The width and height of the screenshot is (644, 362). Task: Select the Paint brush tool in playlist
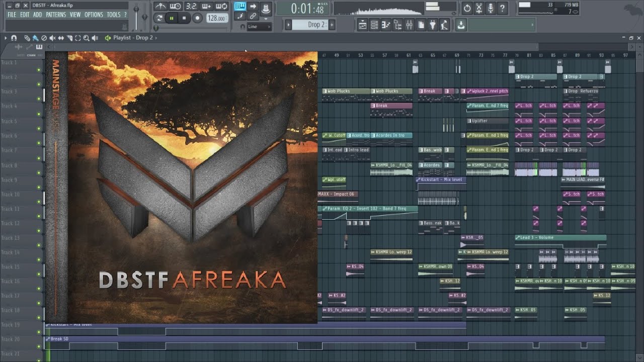point(35,38)
